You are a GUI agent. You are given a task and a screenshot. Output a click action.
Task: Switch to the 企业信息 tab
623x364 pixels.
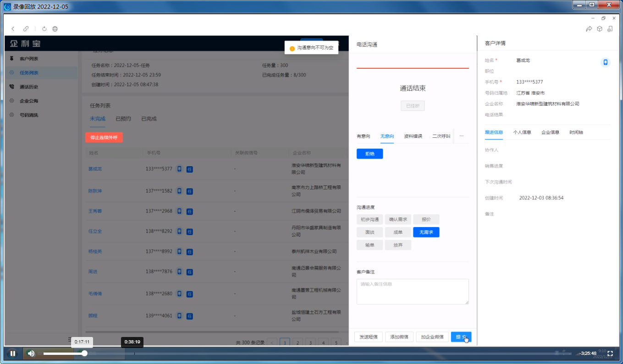click(550, 132)
